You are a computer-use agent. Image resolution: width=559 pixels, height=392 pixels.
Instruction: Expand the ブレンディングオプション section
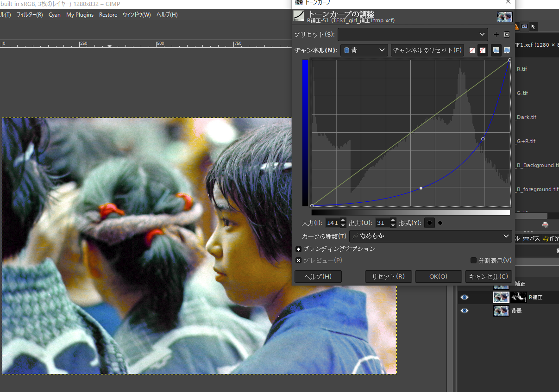pos(298,249)
